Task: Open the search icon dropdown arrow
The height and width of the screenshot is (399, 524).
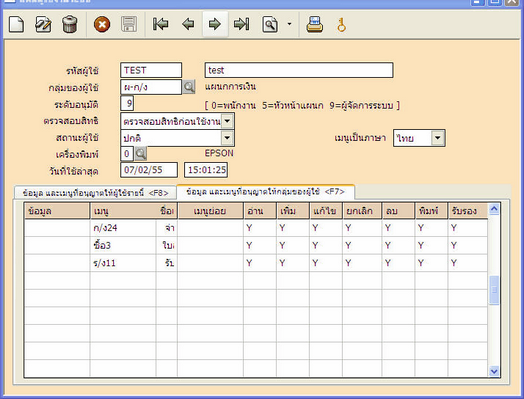Action: (x=289, y=24)
